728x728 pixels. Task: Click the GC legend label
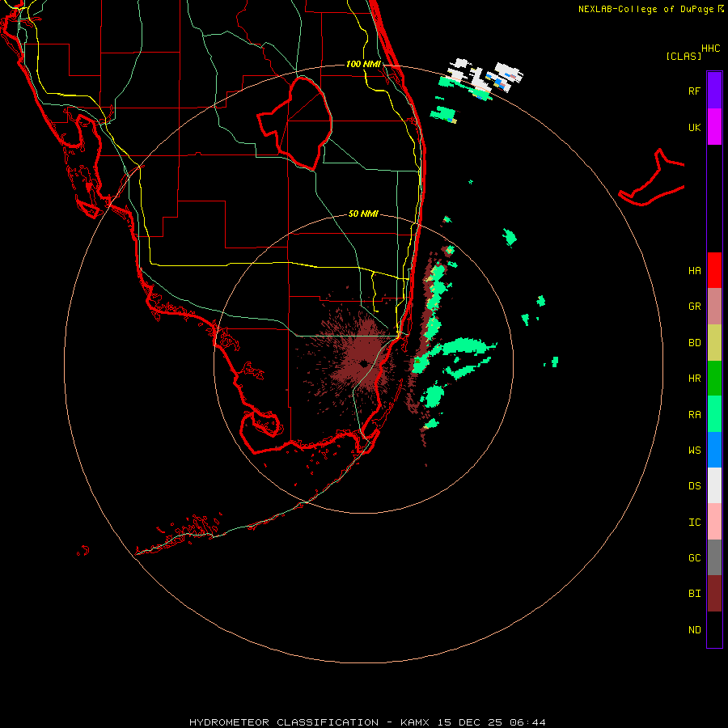coord(694,558)
